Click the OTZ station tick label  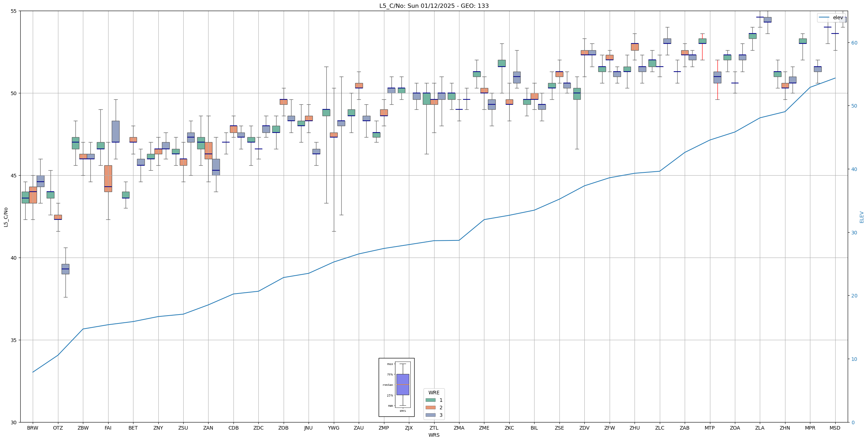[58, 428]
